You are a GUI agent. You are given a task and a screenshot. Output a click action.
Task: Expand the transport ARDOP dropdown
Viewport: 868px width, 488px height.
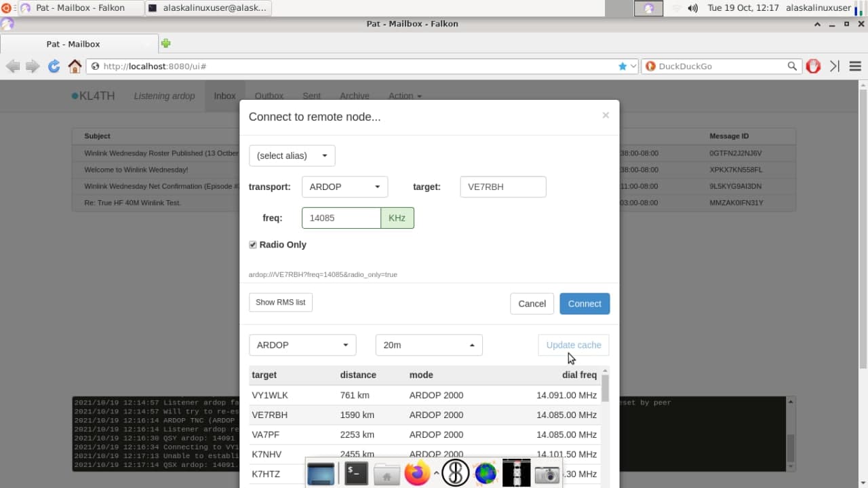pos(344,187)
